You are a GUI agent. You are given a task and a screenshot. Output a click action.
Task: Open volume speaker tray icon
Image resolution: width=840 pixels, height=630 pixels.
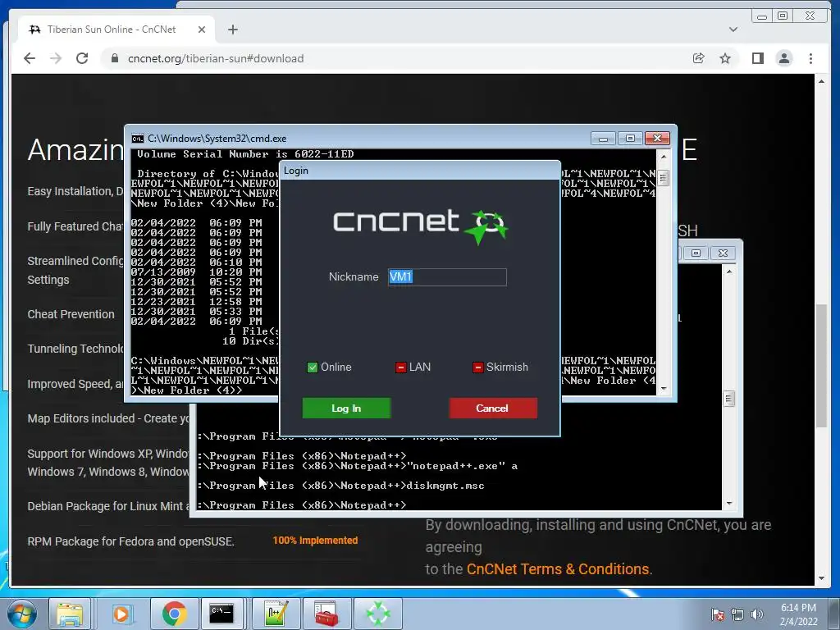tap(757, 614)
